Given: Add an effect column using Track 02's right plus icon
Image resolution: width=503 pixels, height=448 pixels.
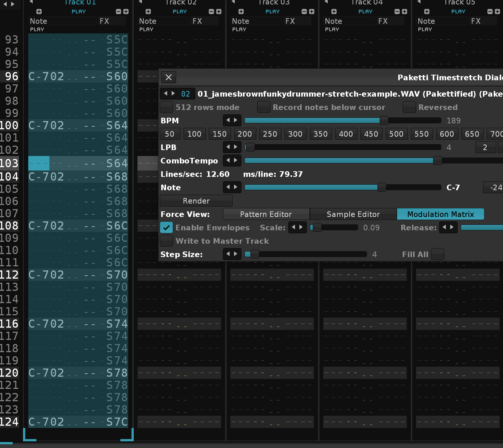Looking at the screenshot, I should tap(219, 12).
